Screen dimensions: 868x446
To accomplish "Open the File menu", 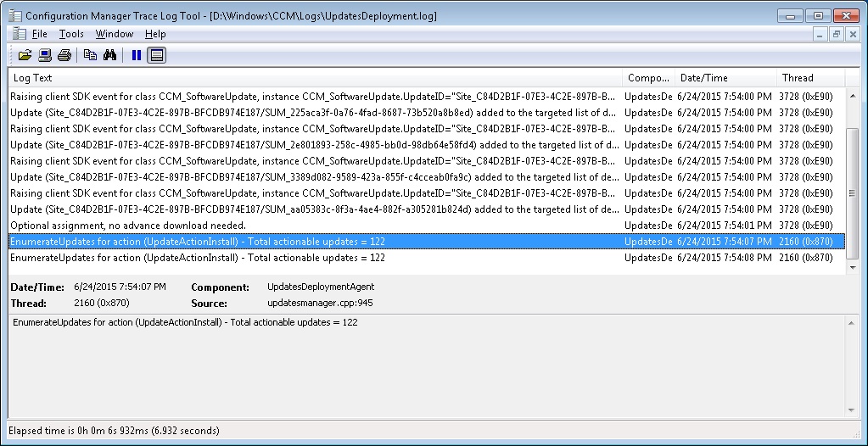I will [40, 34].
